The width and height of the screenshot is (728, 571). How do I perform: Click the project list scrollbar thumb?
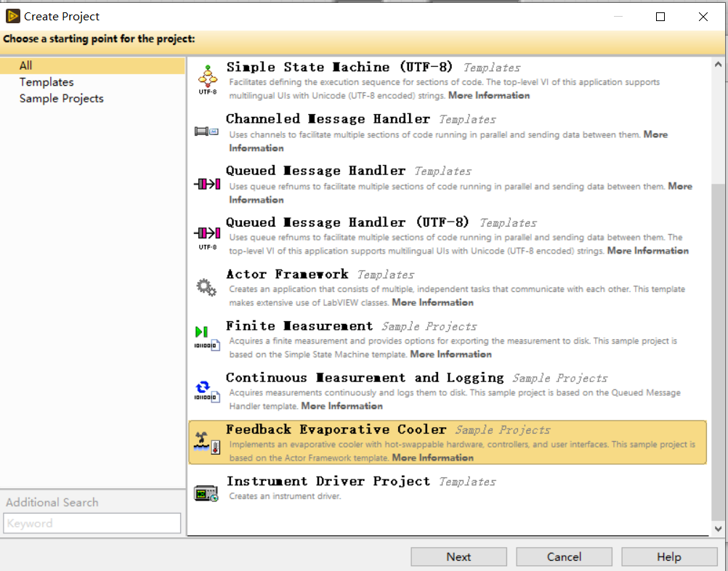(718, 352)
